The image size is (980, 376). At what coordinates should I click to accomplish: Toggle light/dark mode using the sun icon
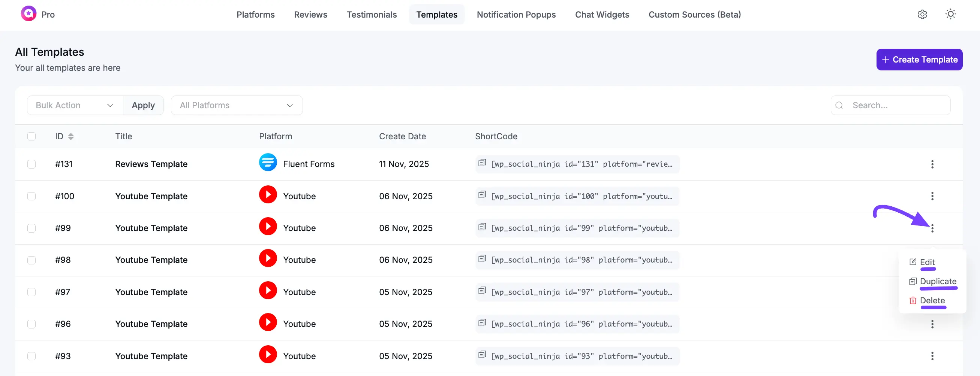pos(950,14)
